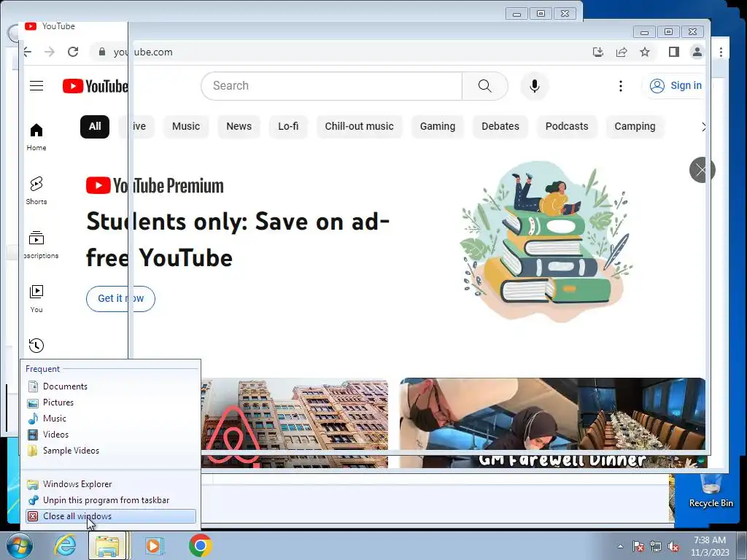Open the Airbnb building video thumbnail
This screenshot has height=560, width=747.
(x=295, y=423)
